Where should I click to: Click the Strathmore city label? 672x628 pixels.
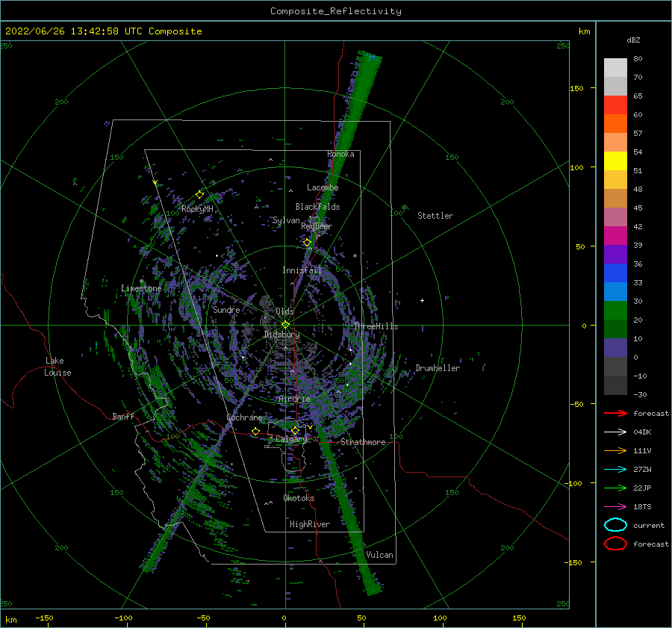tap(363, 442)
